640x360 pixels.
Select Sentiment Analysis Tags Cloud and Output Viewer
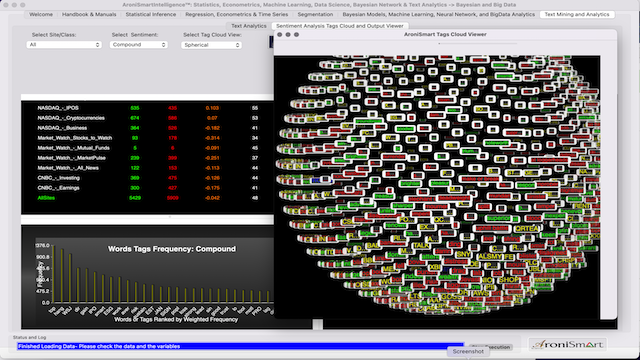click(340, 26)
